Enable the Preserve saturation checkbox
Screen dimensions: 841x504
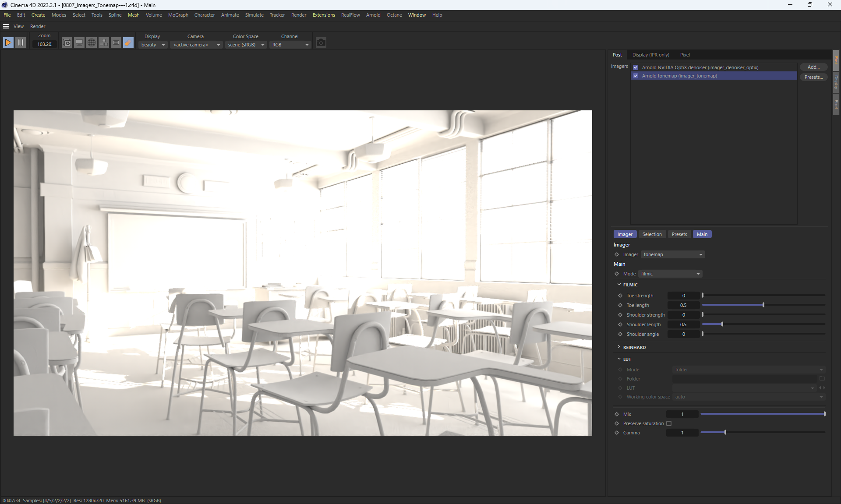click(x=669, y=423)
